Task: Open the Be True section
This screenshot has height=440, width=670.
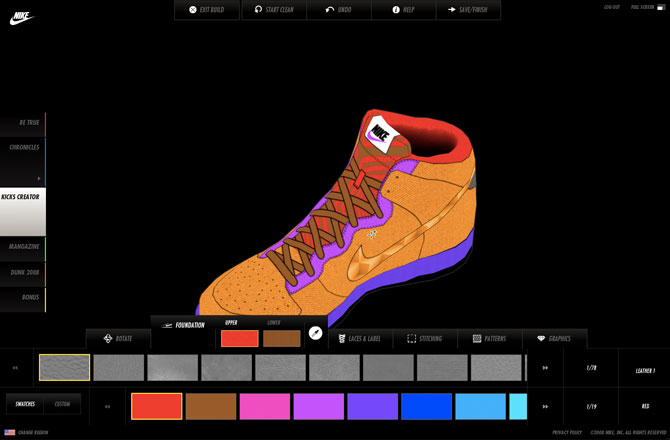Action: click(22, 124)
